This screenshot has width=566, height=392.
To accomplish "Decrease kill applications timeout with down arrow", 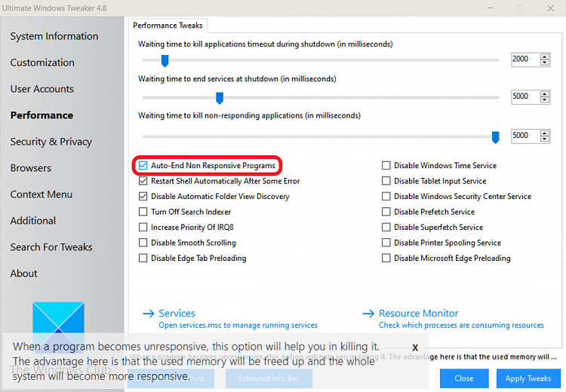I will [x=545, y=63].
